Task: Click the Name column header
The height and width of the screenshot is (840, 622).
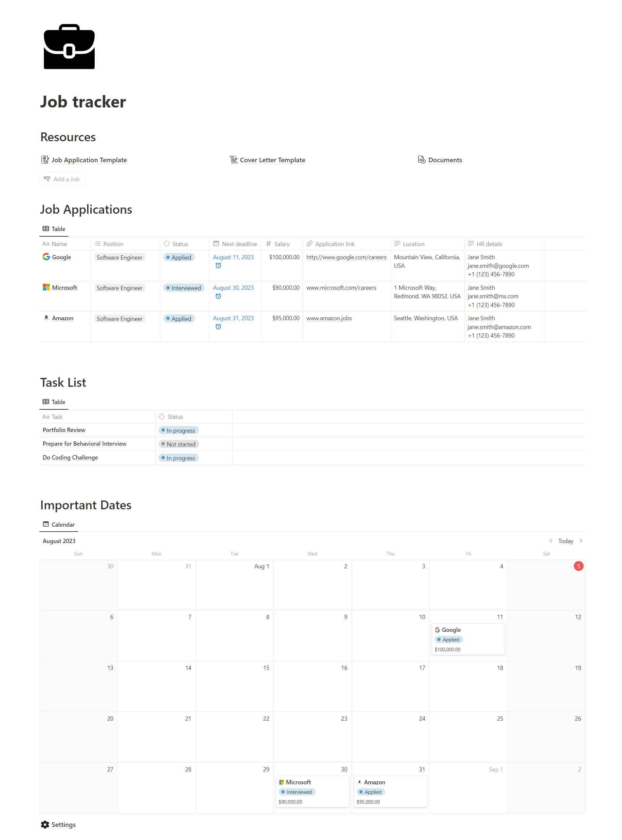Action: click(65, 244)
